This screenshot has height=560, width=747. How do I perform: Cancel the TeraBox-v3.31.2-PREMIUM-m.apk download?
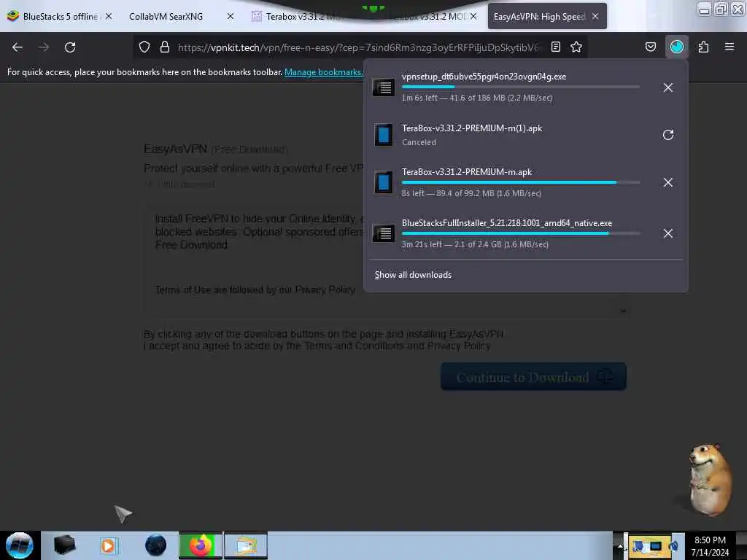tap(668, 182)
